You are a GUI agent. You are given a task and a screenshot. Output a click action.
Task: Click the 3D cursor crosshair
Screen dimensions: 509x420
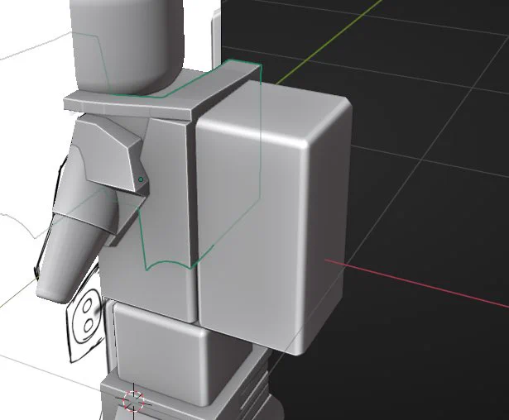pyautogui.click(x=133, y=401)
